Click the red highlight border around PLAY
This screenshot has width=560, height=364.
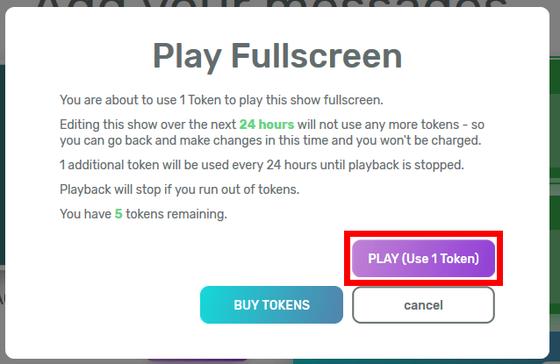point(423,233)
